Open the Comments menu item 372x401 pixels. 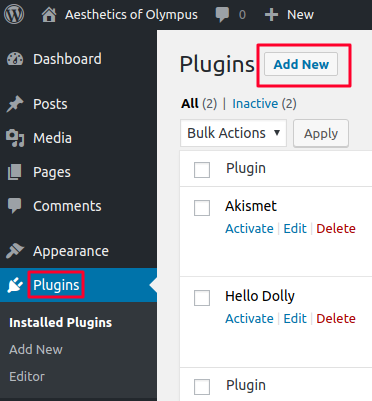67,206
